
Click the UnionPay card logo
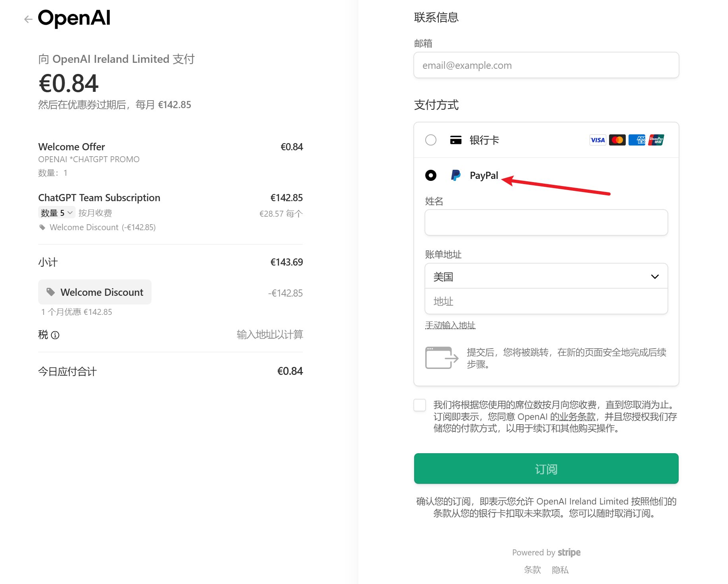pos(656,140)
